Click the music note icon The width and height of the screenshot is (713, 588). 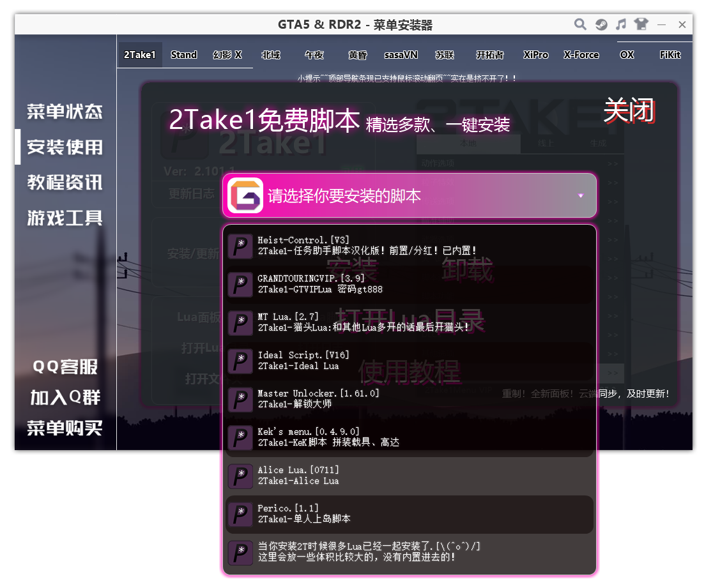(x=621, y=24)
